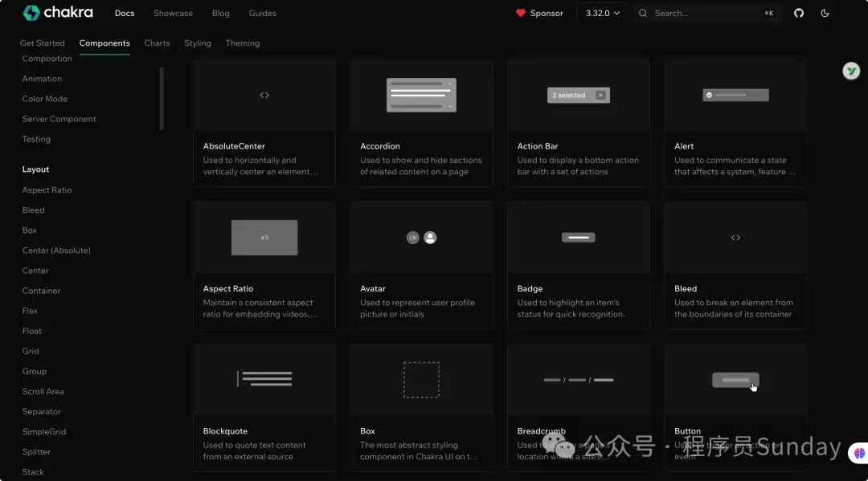Select Aspect Ratio in the Layout sidebar
This screenshot has width=868, height=481.
tap(47, 190)
